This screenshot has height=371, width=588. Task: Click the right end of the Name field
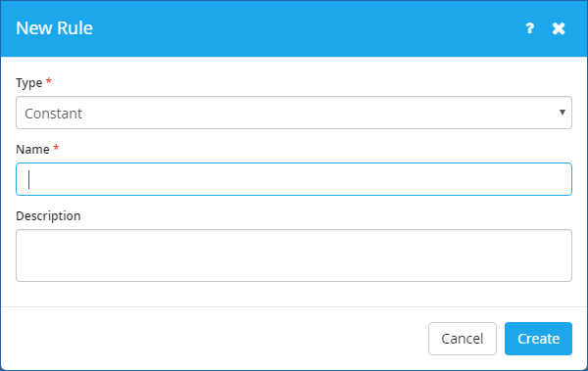coord(559,179)
